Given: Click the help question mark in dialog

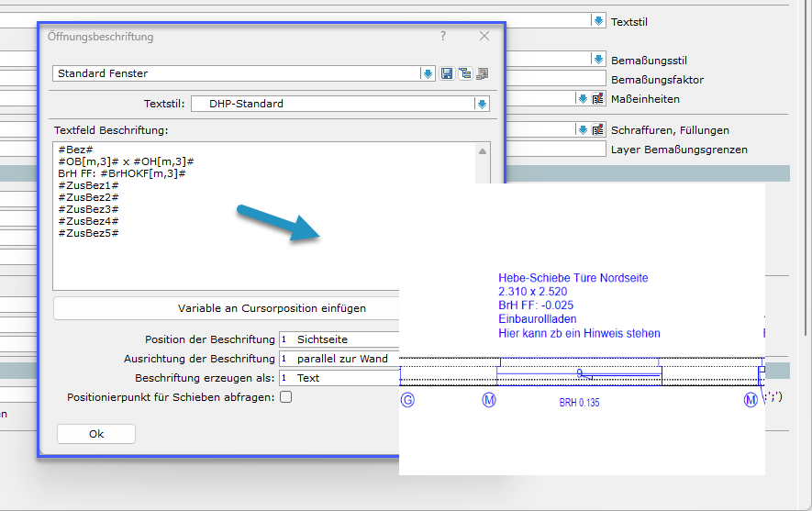Looking at the screenshot, I should pyautogui.click(x=443, y=36).
